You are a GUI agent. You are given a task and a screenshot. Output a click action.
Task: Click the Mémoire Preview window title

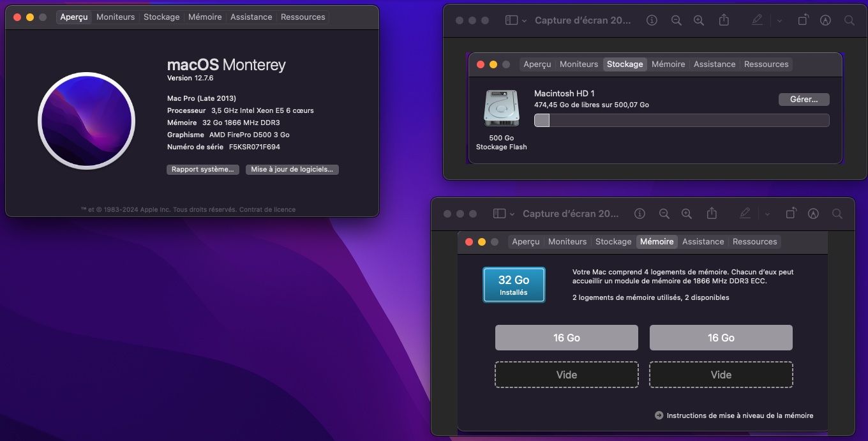tap(571, 214)
